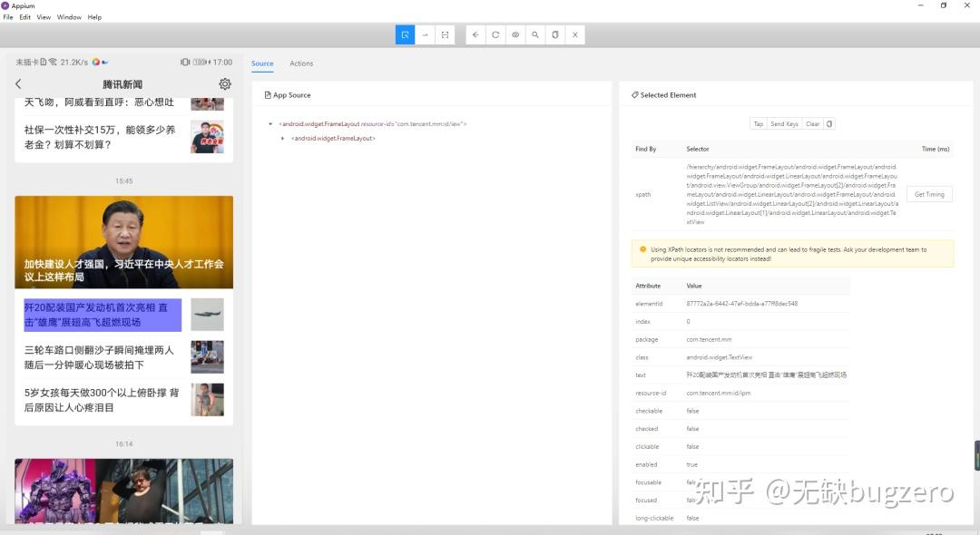The height and width of the screenshot is (535, 980).
Task: Click the Time (ms) column header
Action: tap(935, 149)
